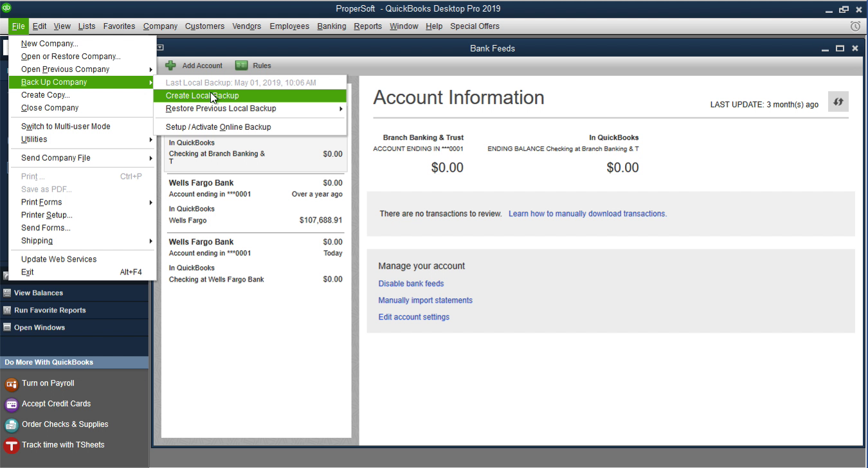Open the Banking menu
Screen dimensions: 868x468
[x=332, y=26]
